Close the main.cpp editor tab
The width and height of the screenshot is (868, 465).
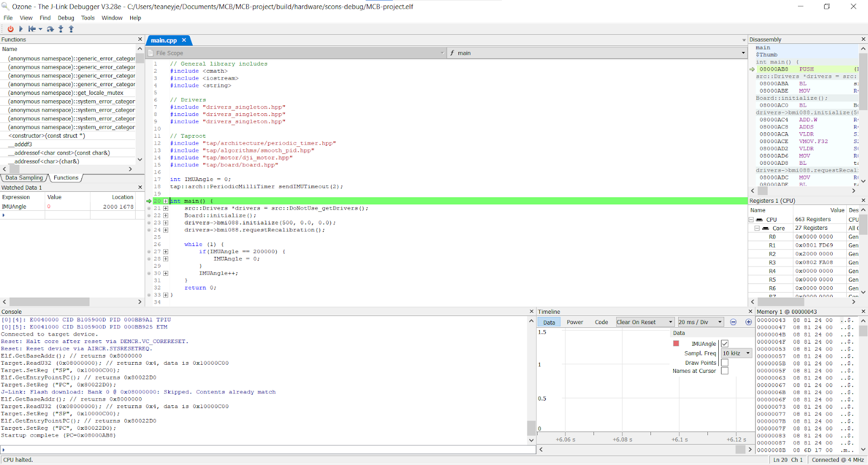click(184, 40)
